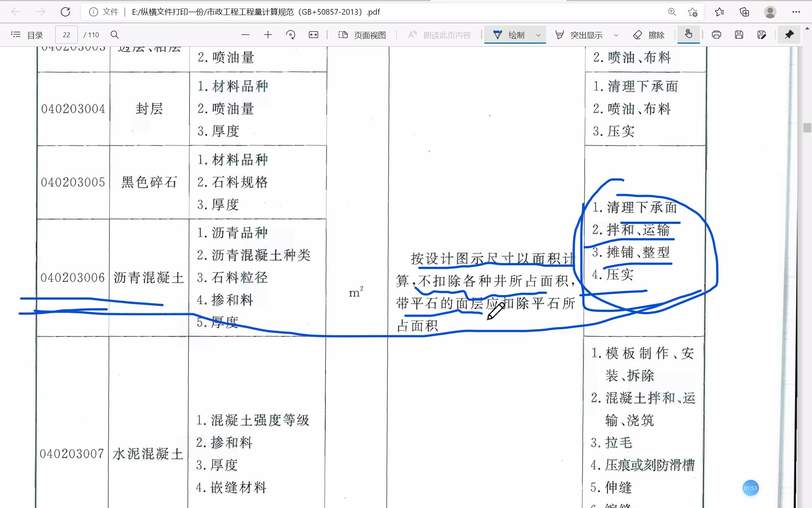Open the Collections panel

point(744,12)
